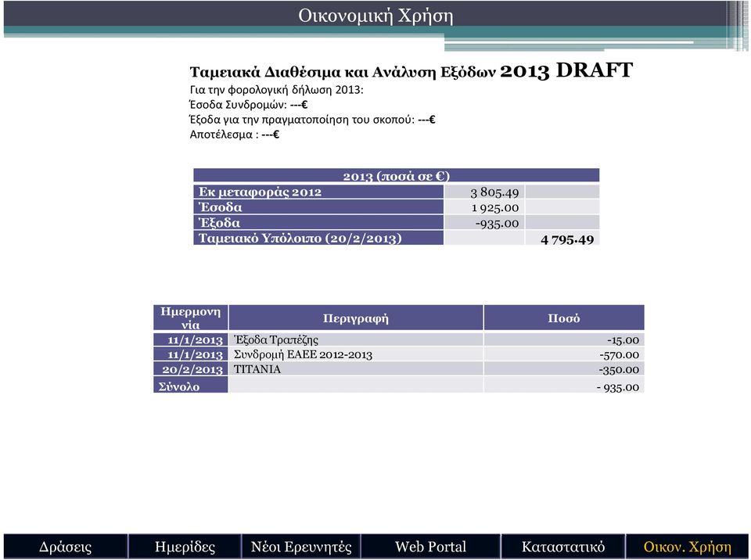This screenshot has height=560, width=751.
Task: Select the Έσοδα row label in summary table
Action: point(318,207)
